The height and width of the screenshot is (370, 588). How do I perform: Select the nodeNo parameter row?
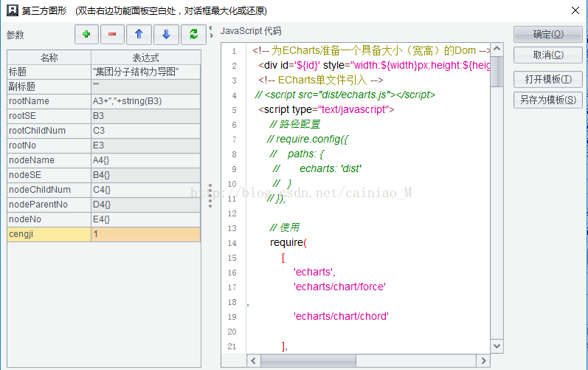[49, 219]
